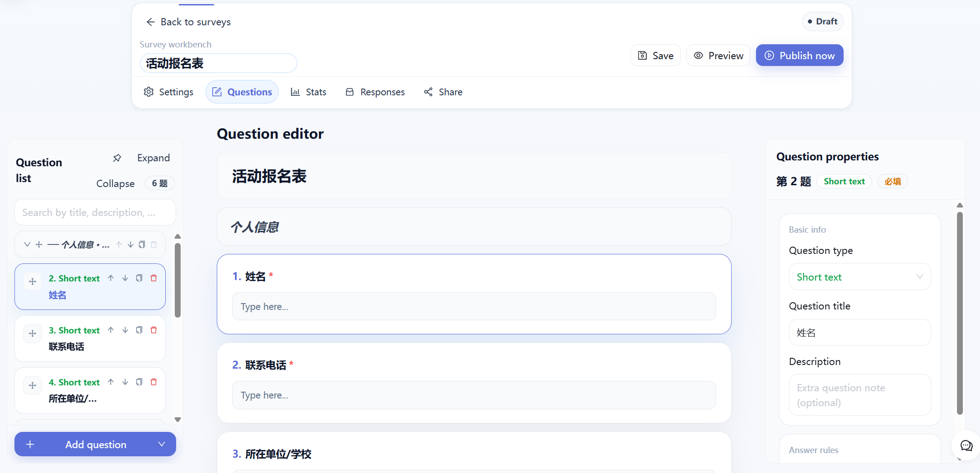The width and height of the screenshot is (980, 473).
Task: Click the Short text type badge in properties
Action: (844, 181)
